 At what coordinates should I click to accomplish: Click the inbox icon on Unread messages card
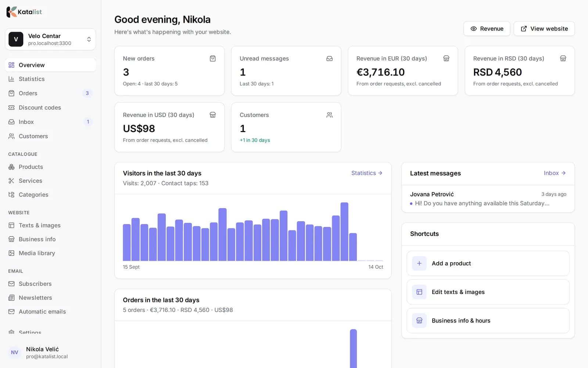[x=330, y=59]
